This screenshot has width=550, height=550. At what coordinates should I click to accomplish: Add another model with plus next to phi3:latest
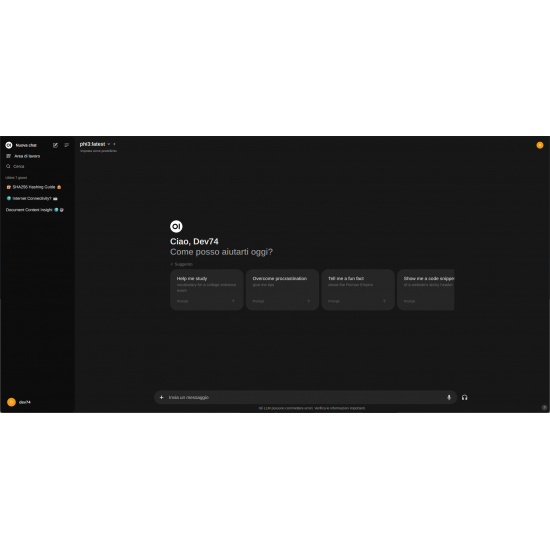point(114,144)
